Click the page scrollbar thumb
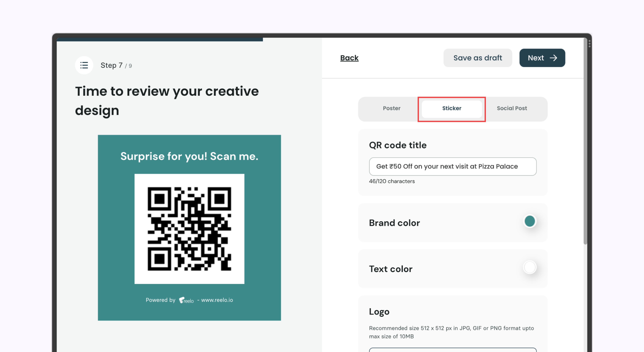This screenshot has width=644, height=352. coord(585,142)
